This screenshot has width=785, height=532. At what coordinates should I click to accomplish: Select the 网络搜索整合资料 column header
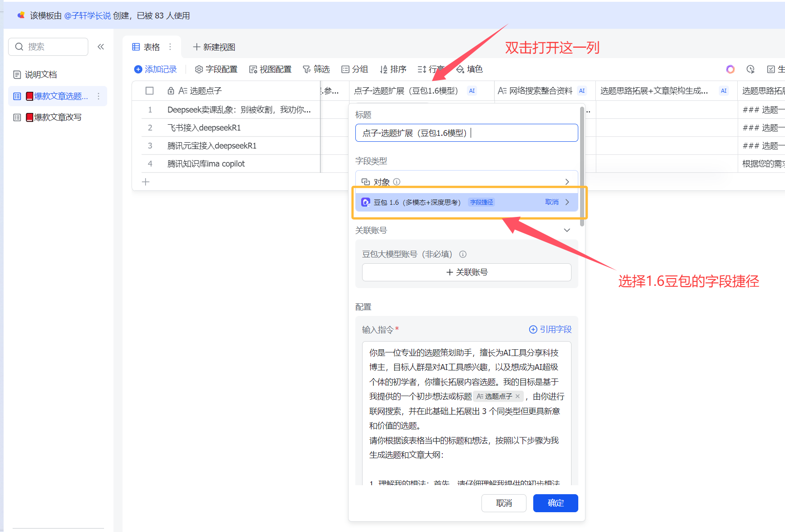coord(545,91)
